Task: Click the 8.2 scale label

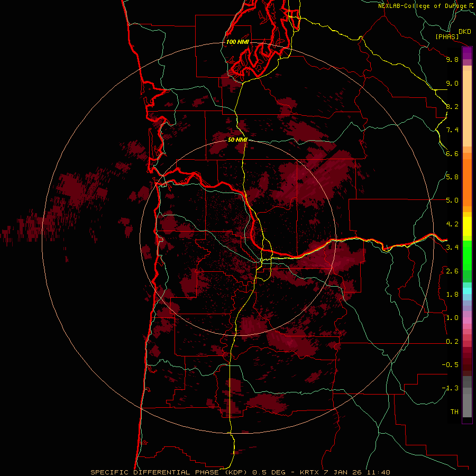Action: pyautogui.click(x=452, y=106)
